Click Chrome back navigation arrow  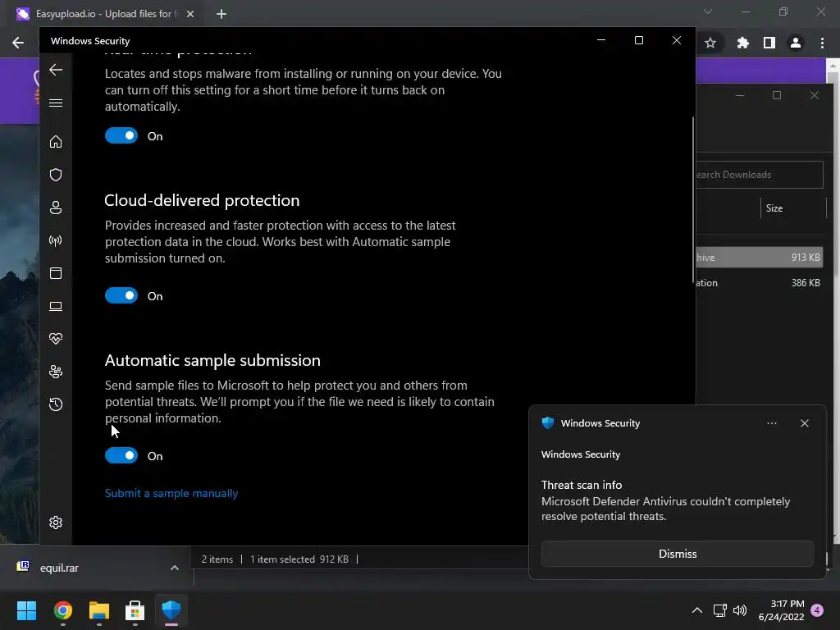coord(18,43)
